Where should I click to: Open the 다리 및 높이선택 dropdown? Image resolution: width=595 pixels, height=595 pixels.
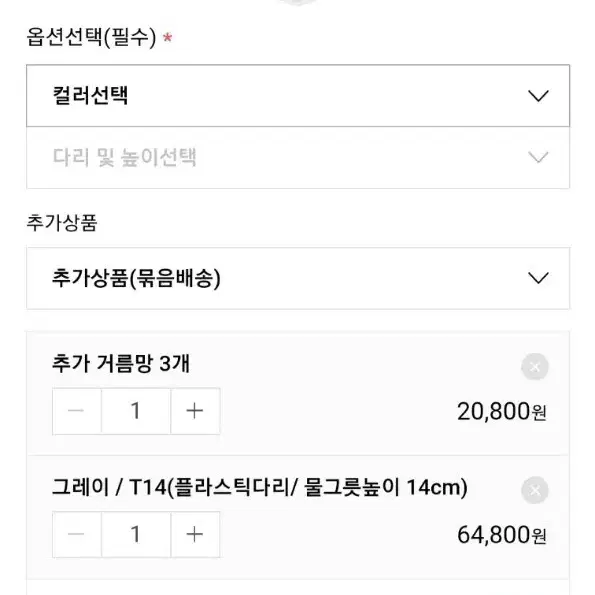298,157
